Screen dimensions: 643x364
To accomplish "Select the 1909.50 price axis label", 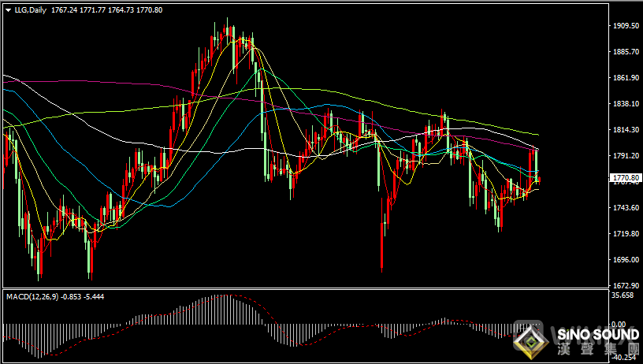I will click(626, 26).
